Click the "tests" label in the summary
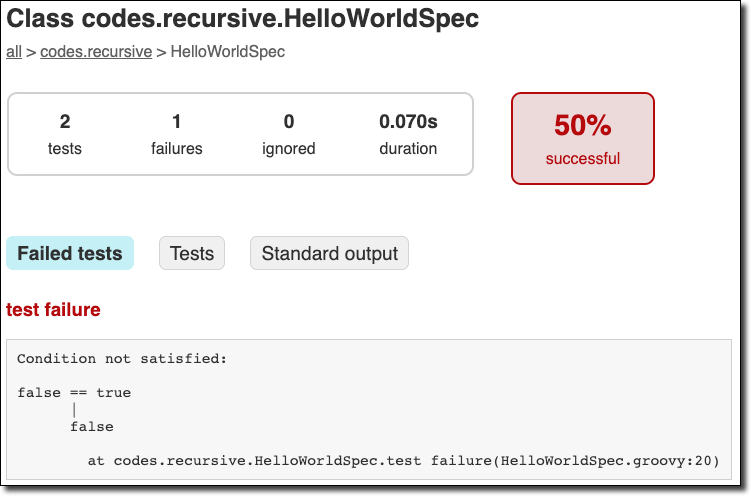The width and height of the screenshot is (751, 496). pyautogui.click(x=65, y=149)
